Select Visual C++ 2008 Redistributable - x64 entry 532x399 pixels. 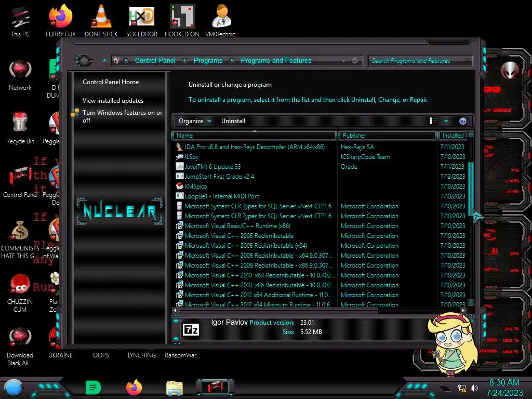tap(259, 255)
